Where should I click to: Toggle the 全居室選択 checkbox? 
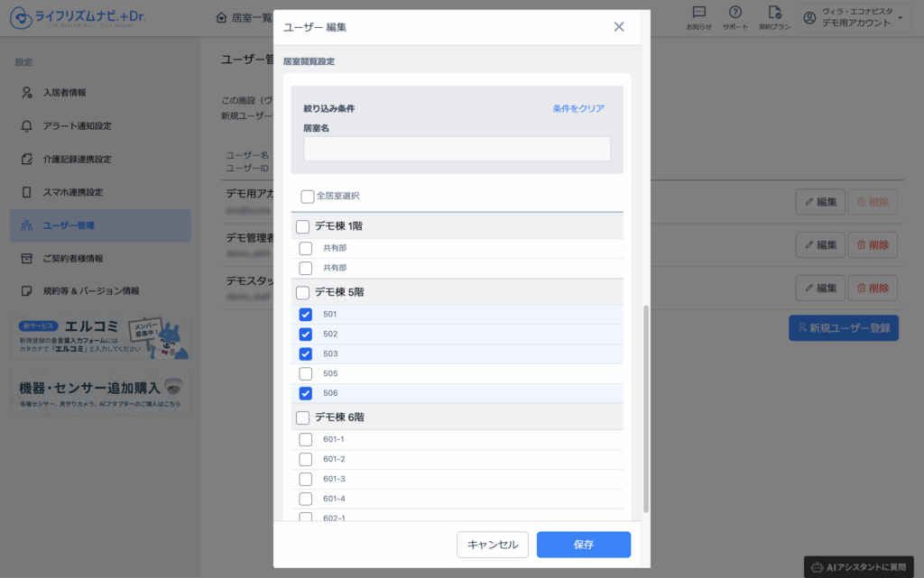tap(307, 196)
